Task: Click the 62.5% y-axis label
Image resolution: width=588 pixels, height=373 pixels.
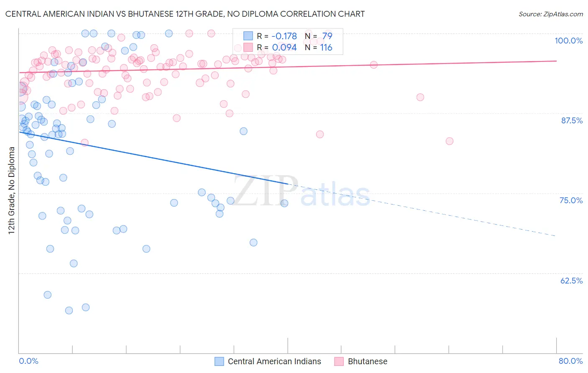Action: point(572,281)
